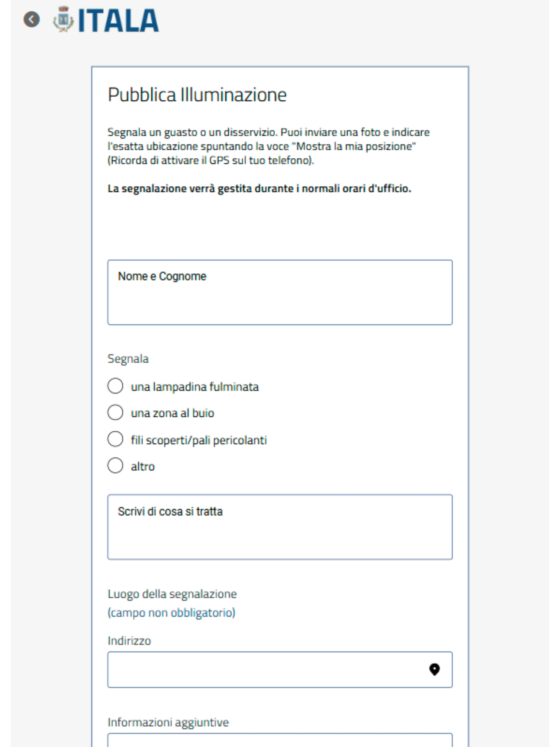Click the municipal crest emblem
Viewport: 560px width, 747px height.
(x=63, y=20)
